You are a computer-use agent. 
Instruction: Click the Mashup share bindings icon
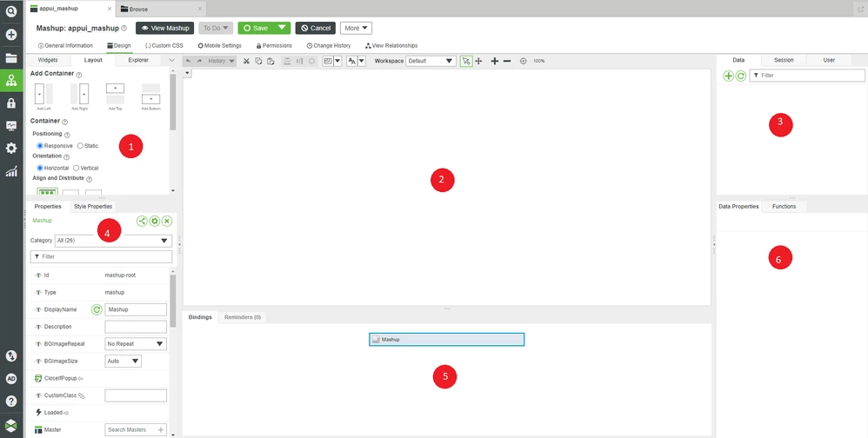[x=143, y=222]
